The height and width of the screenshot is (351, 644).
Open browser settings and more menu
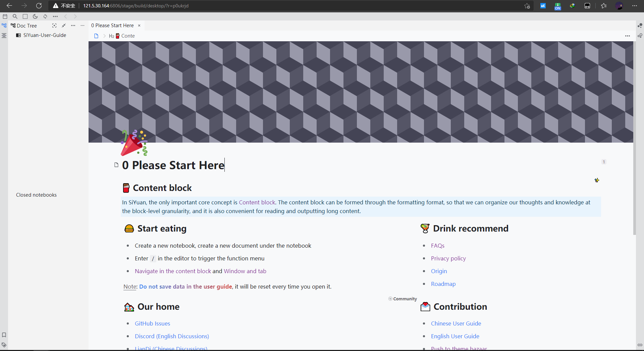pyautogui.click(x=635, y=6)
